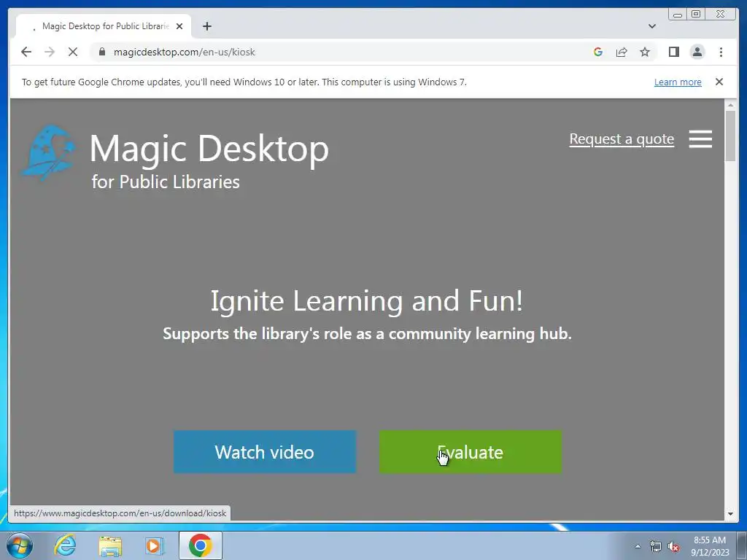Screen dimensions: 747x560
Task: Minimize the Chrome window
Action: click(678, 15)
